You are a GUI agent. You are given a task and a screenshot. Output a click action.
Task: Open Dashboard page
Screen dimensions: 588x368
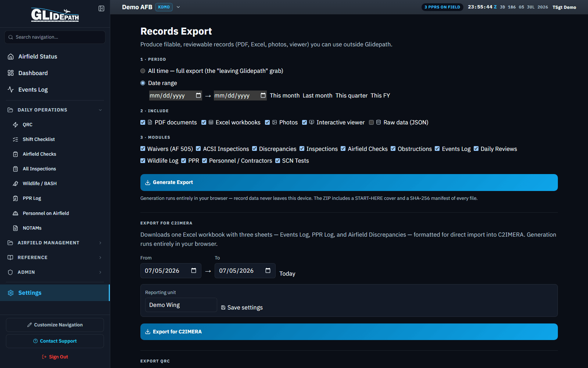point(55,73)
